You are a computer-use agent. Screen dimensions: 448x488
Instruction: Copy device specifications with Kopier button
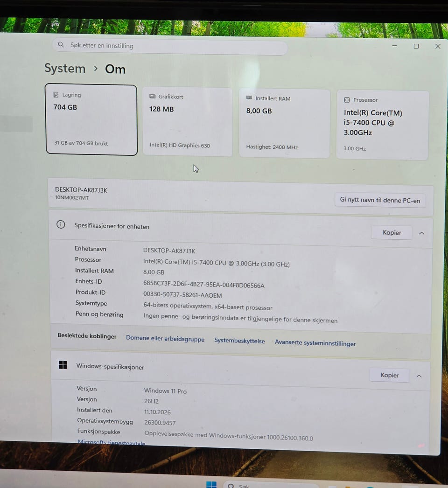click(392, 232)
